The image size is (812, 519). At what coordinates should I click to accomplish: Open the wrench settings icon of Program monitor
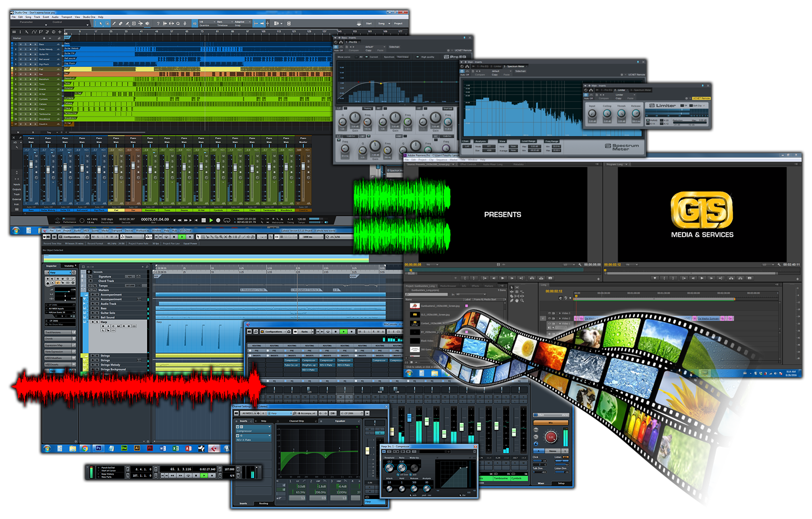(x=779, y=264)
